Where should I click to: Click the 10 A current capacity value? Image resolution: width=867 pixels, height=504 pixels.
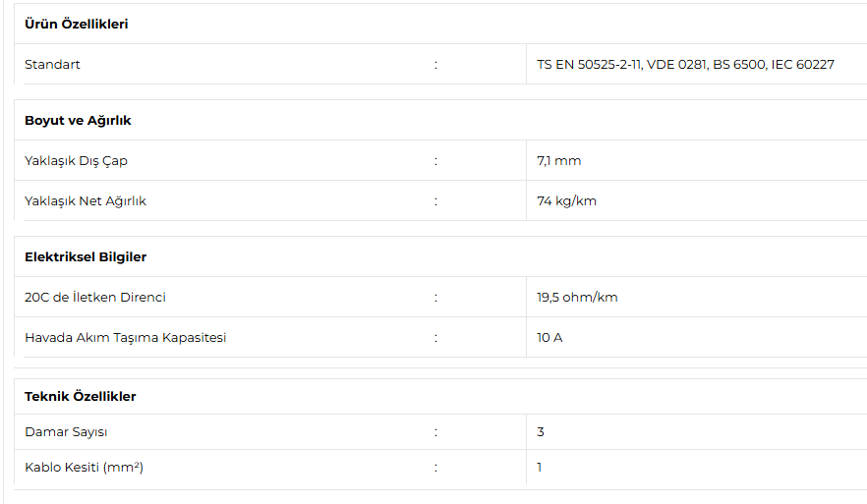click(549, 338)
